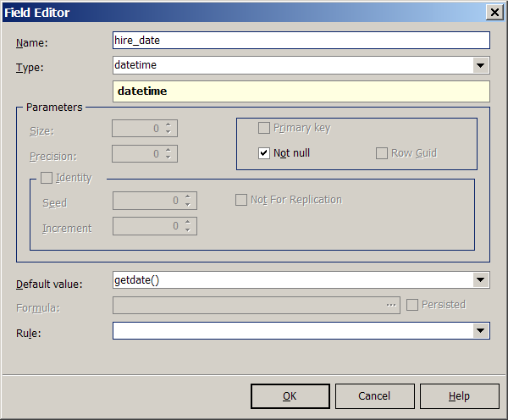Viewport: 508px width, 420px height.
Task: Expand the Default value dropdown arrow
Action: point(481,279)
